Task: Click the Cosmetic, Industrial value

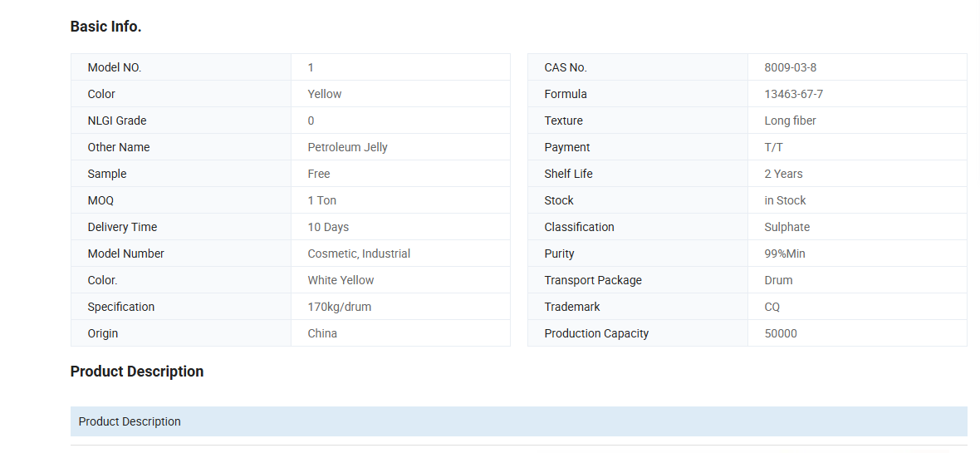Action: (359, 254)
